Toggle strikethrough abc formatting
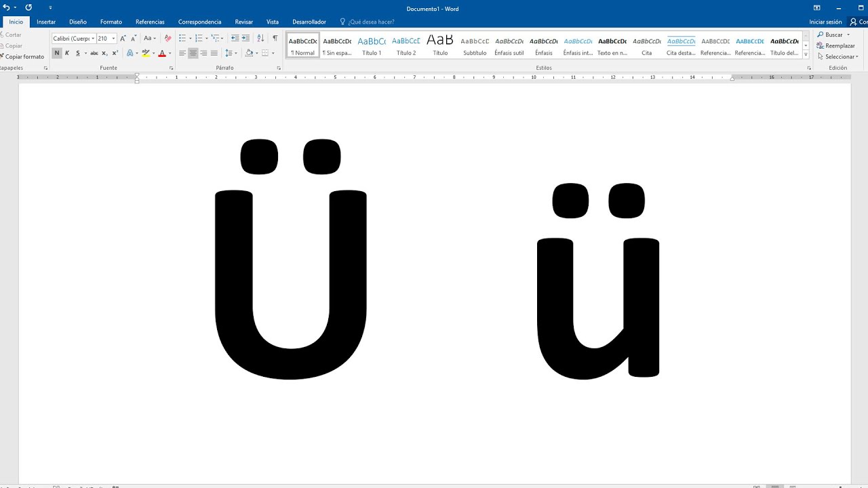The width and height of the screenshot is (868, 488). tap(94, 53)
